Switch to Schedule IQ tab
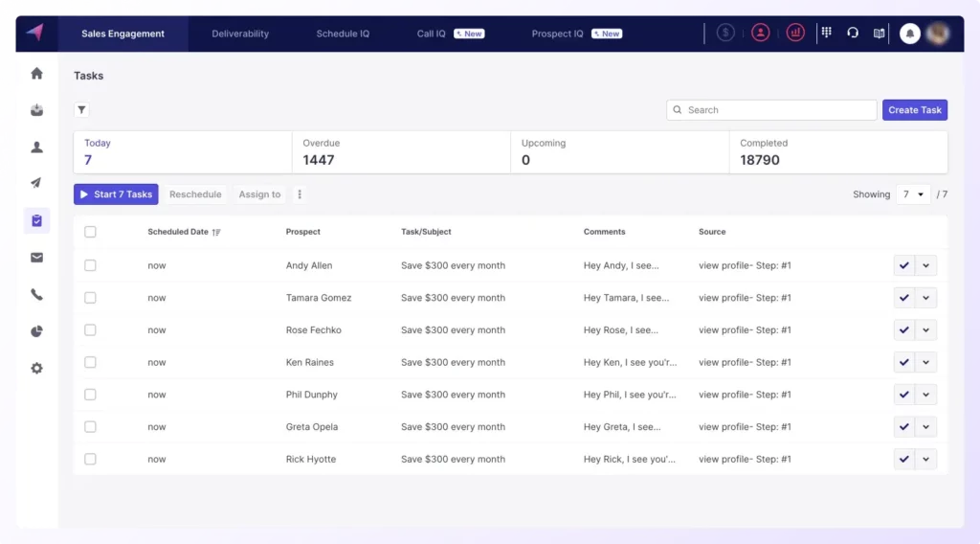 coord(343,34)
